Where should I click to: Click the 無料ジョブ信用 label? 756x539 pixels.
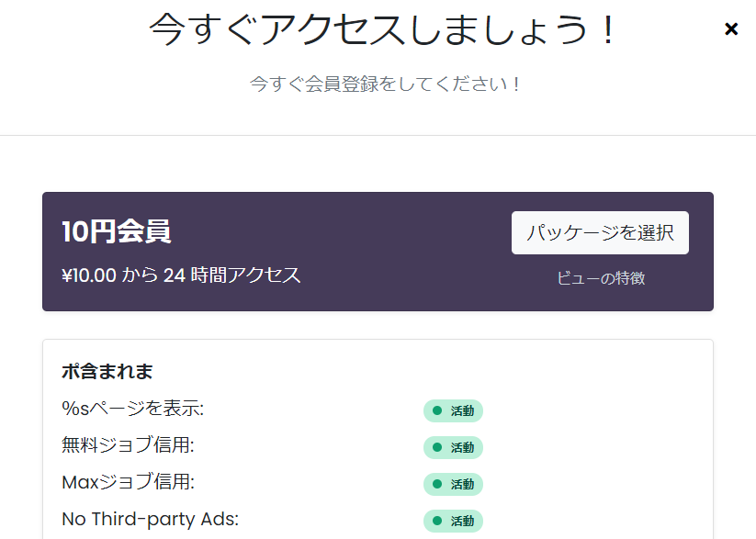[128, 444]
